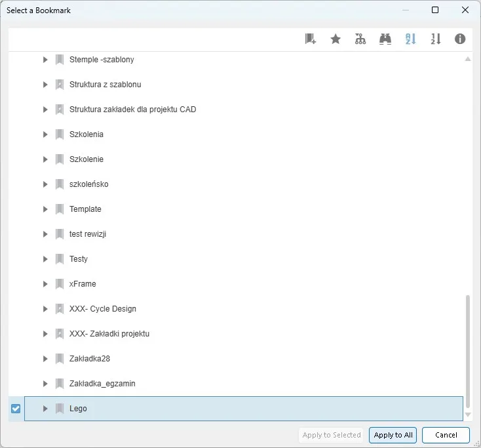Click the scroll down arrow of bookmark list
This screenshot has height=448, width=481.
point(467,415)
